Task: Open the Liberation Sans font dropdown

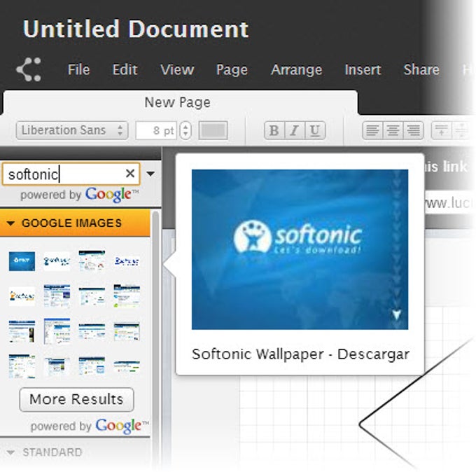Action: (72, 130)
